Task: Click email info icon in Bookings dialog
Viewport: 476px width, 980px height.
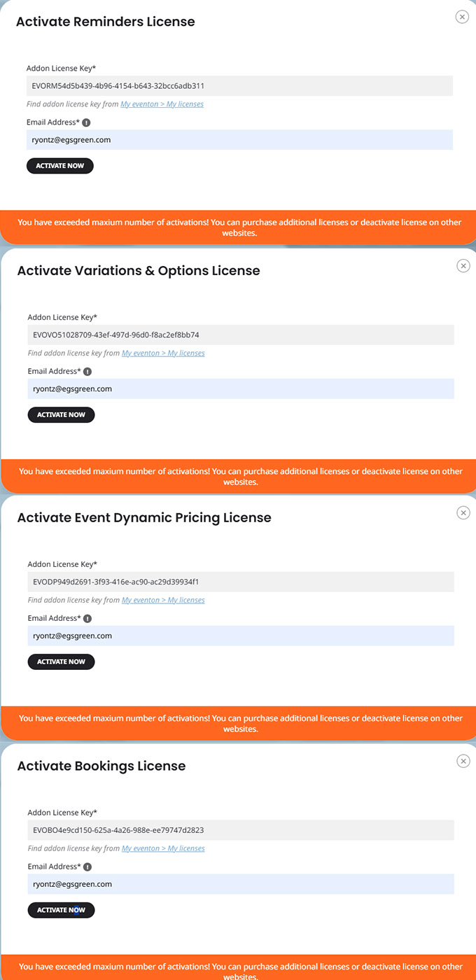Action: pyautogui.click(x=87, y=867)
